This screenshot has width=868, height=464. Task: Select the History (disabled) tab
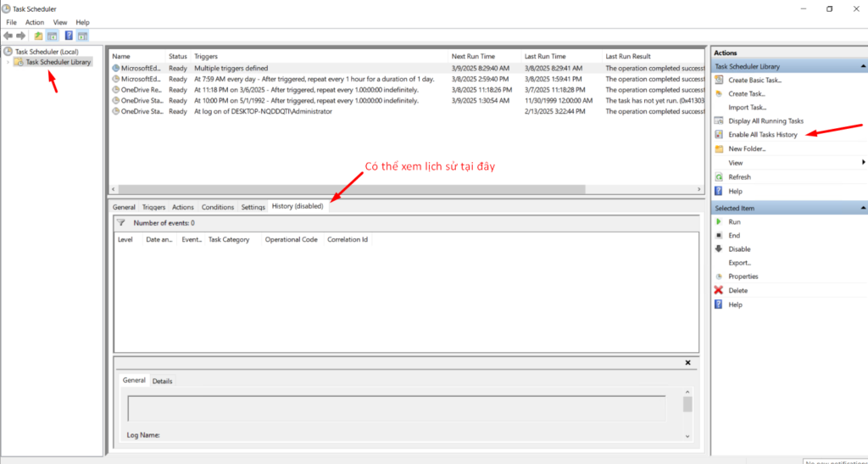298,206
